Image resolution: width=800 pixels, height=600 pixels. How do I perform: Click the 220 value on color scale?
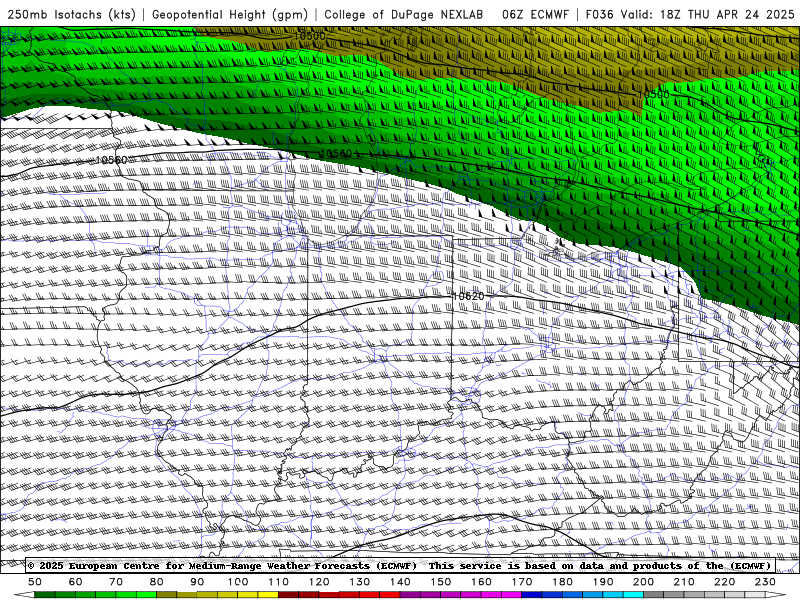(724, 582)
